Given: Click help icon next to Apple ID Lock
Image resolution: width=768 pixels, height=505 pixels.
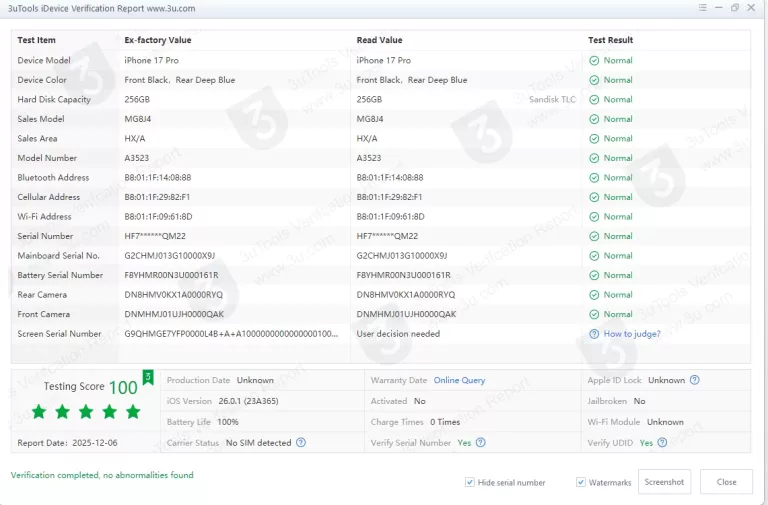Looking at the screenshot, I should point(695,380).
